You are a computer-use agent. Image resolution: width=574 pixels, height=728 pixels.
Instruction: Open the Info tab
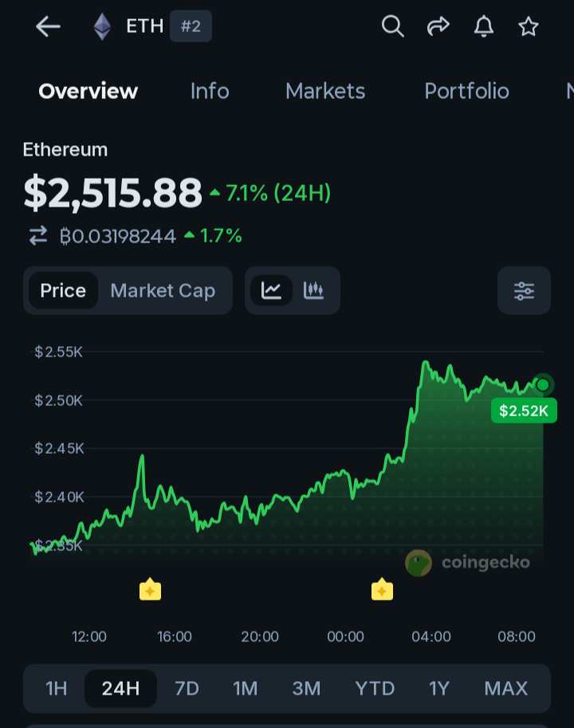click(210, 91)
